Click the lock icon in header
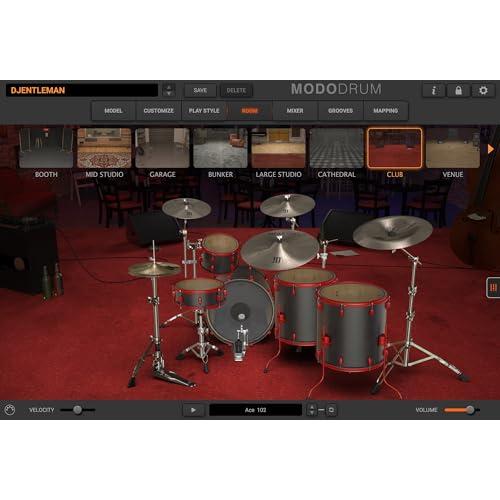The width and height of the screenshot is (500, 500). click(x=459, y=90)
